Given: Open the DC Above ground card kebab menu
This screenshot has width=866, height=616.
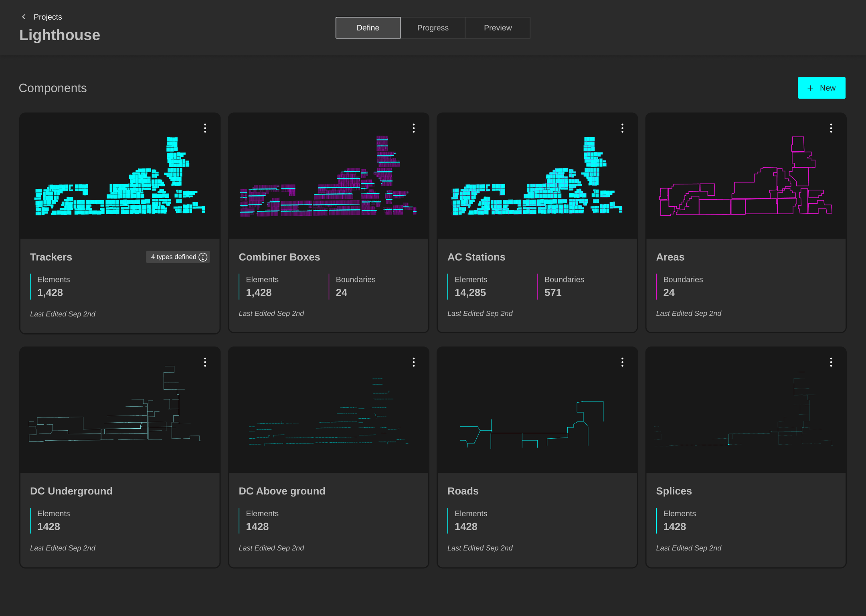Looking at the screenshot, I should pos(414,362).
